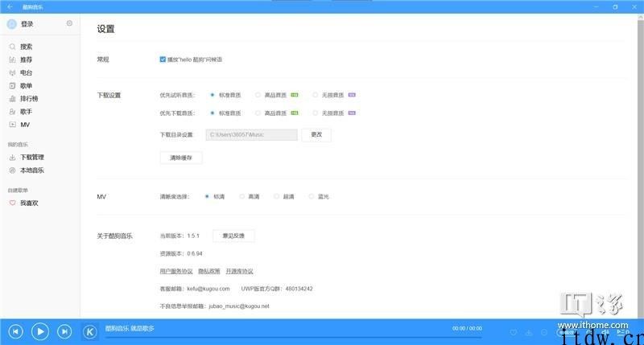Click 更改 to change download folder

coord(316,134)
